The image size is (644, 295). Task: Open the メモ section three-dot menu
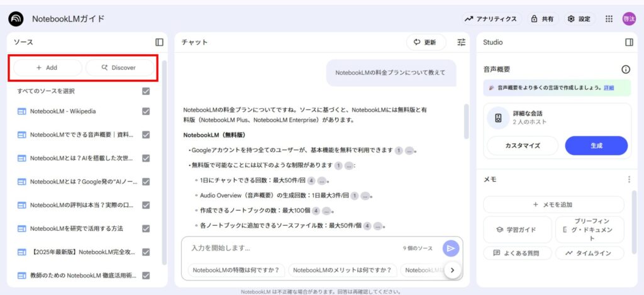click(629, 179)
